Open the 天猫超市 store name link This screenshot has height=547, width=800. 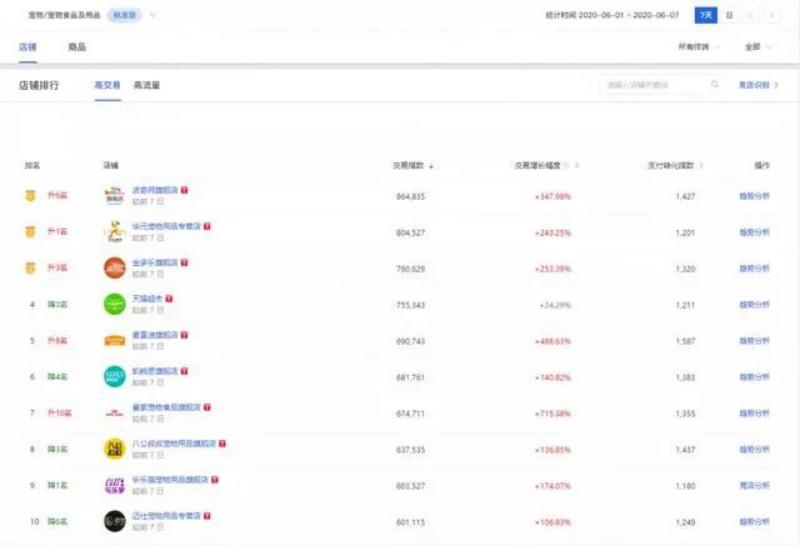tap(146, 298)
